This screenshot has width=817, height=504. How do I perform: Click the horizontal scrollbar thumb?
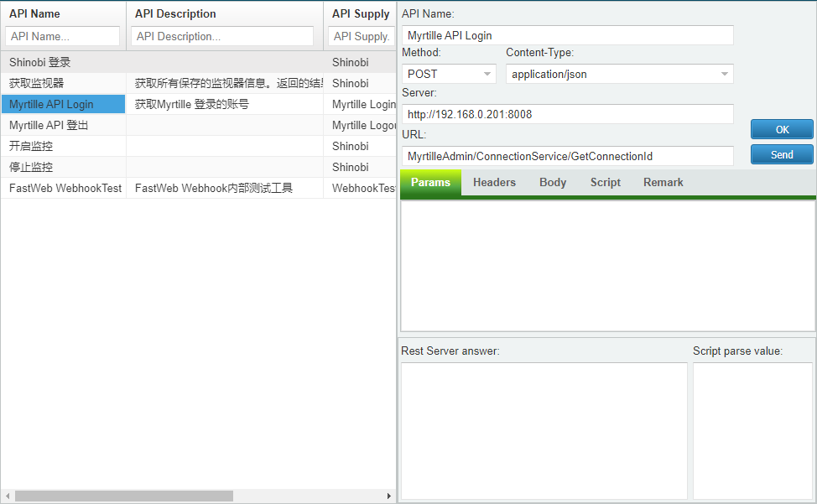point(124,496)
